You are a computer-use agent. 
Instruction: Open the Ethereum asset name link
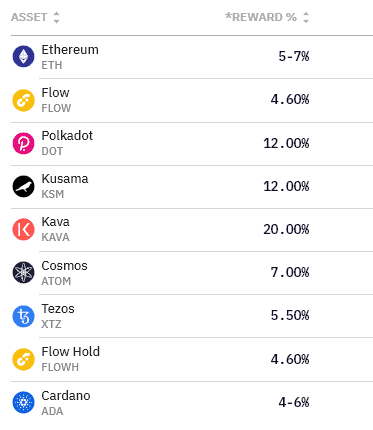[x=70, y=50]
